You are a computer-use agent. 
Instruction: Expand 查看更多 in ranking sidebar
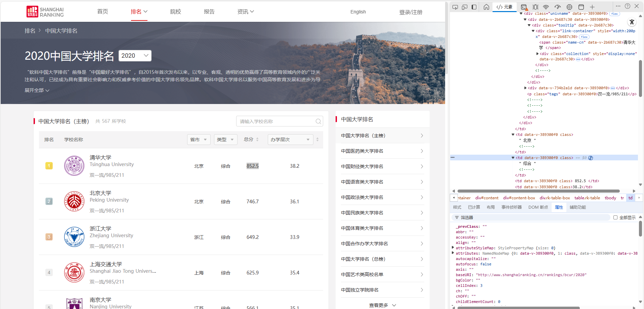(x=383, y=305)
